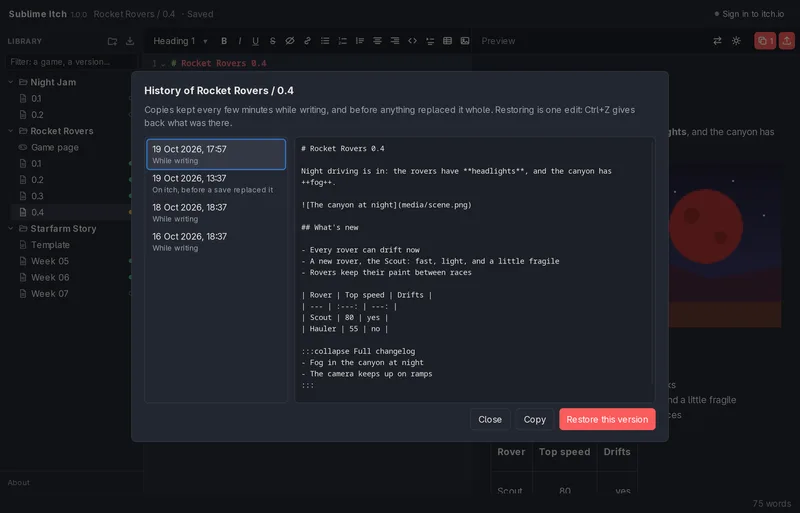The image size is (800, 513).
Task: Insert a link with the chain icon
Action: click(x=307, y=41)
